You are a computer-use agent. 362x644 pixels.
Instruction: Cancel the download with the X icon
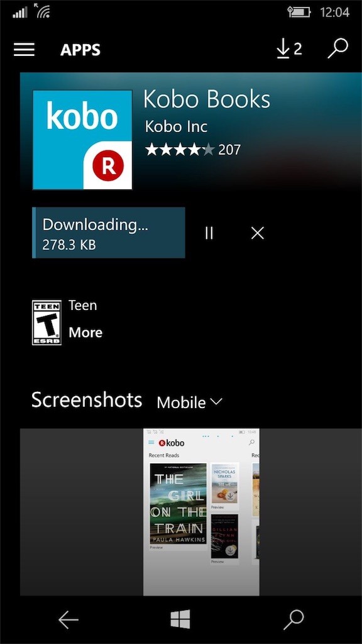257,233
